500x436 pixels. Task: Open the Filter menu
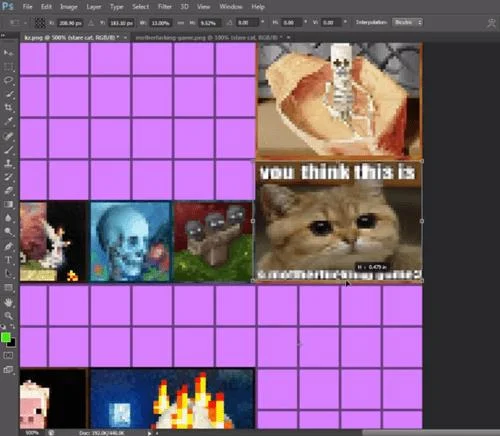(x=165, y=7)
